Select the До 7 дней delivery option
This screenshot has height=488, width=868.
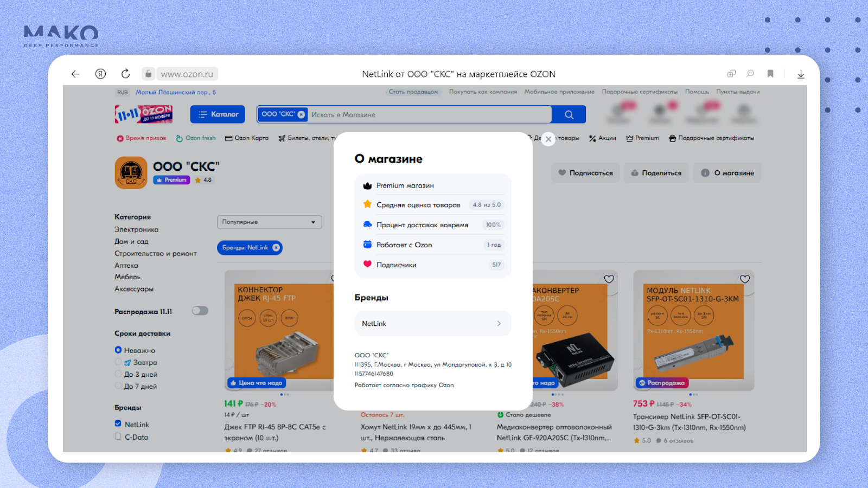(118, 386)
